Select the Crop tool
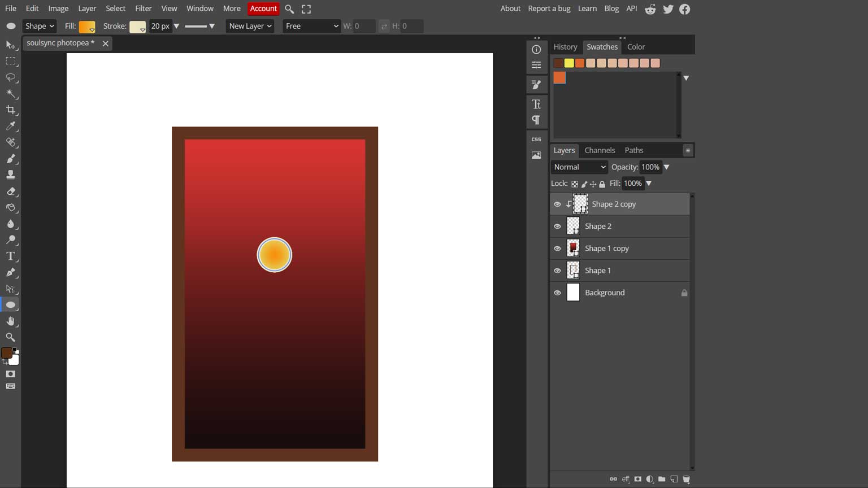Viewport: 868px width, 488px height. [11, 110]
